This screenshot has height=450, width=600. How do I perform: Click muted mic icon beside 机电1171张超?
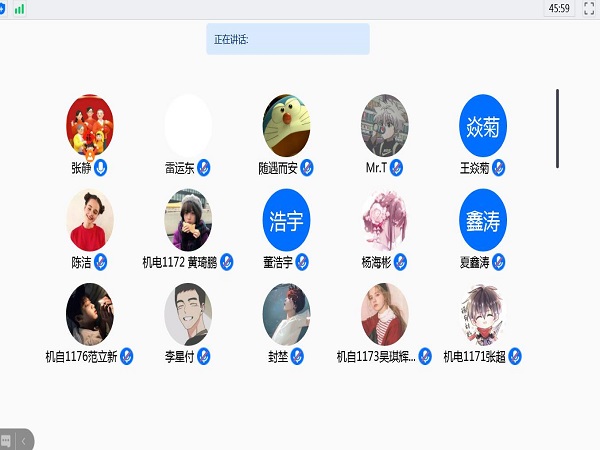(x=515, y=357)
